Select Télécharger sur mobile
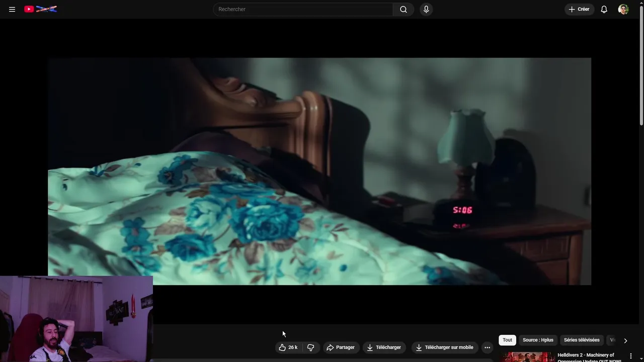 [x=444, y=347]
